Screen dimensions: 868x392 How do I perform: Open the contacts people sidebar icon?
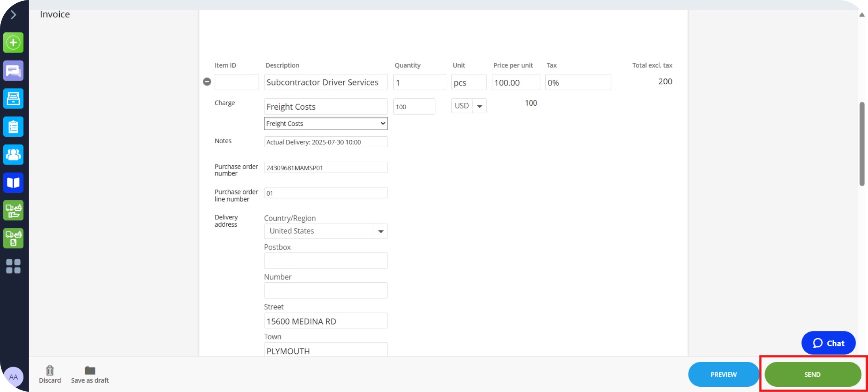(x=13, y=155)
